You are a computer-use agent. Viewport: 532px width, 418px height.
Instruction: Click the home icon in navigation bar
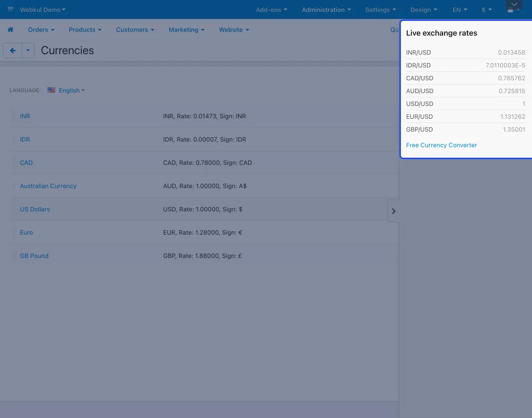point(10,29)
